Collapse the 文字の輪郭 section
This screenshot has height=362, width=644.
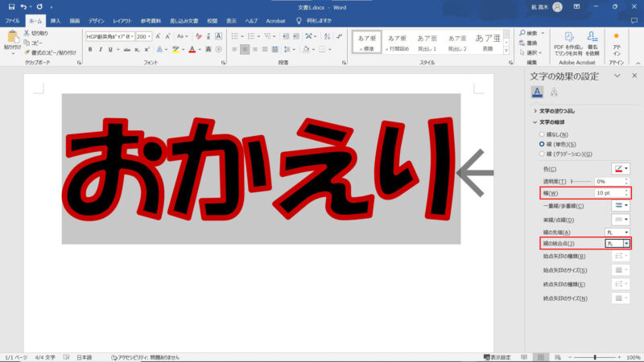point(535,122)
